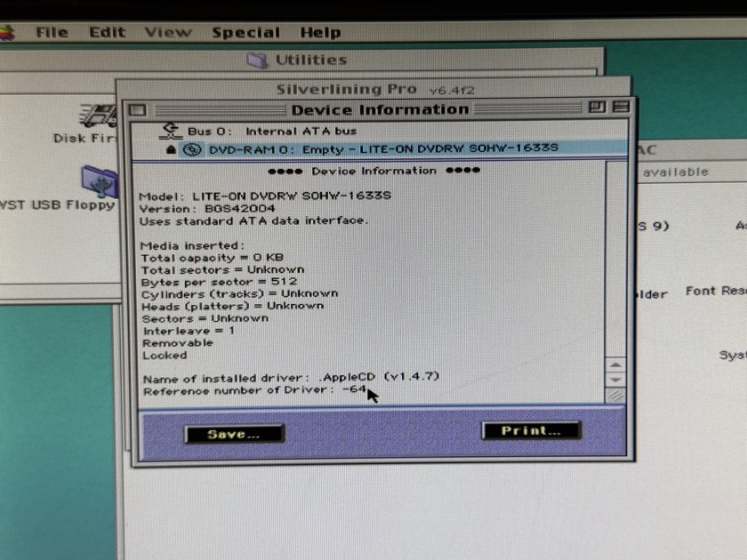Click the scrollbar up arrow

(x=614, y=365)
